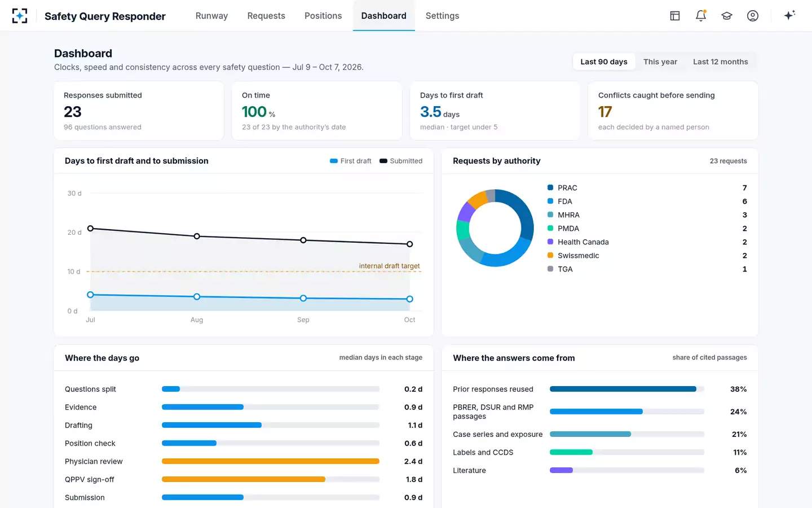Screen dimensions: 812x508
Task: Click the Prior responses reused bar
Action: click(x=627, y=389)
